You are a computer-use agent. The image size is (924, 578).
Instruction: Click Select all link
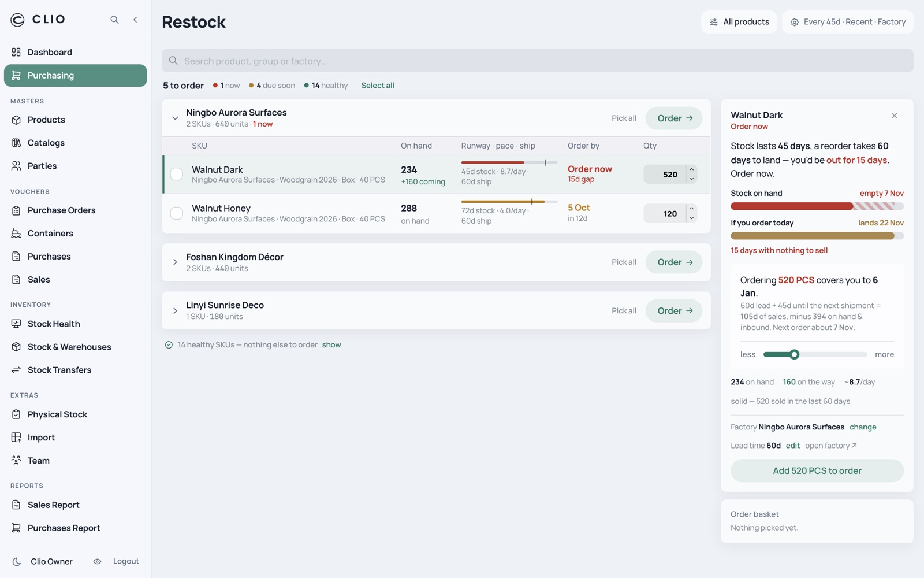point(378,86)
